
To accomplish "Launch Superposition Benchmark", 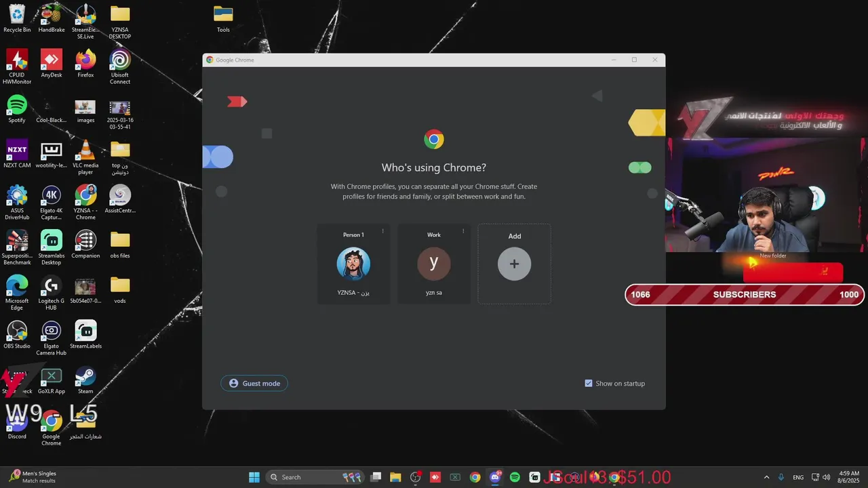I will click(x=17, y=247).
